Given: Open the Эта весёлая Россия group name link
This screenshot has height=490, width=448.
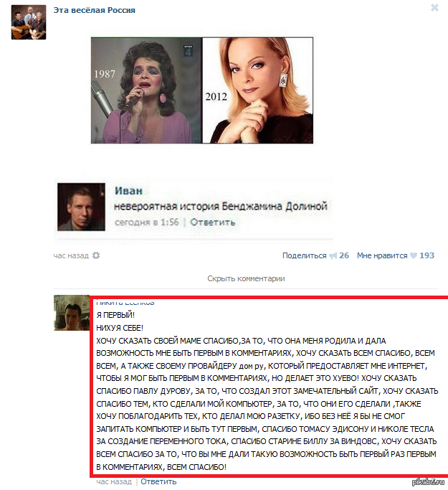Looking at the screenshot, I should (x=95, y=10).
